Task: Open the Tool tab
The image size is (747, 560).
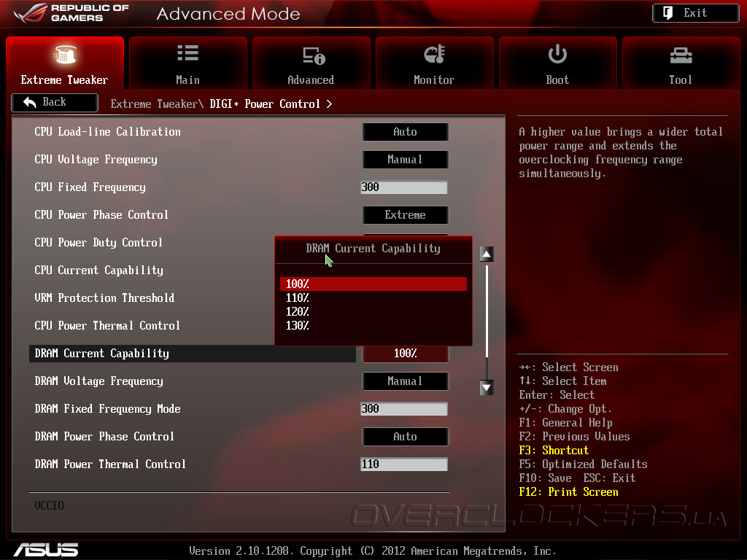Action: 681,63
